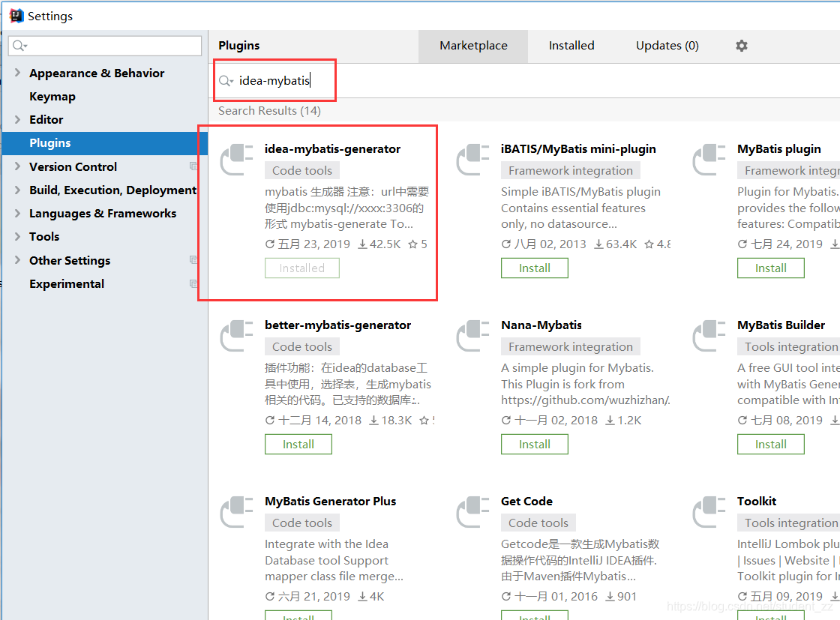Image resolution: width=840 pixels, height=620 pixels.
Task: Click the download icon of Get Code
Action: [x=610, y=597]
